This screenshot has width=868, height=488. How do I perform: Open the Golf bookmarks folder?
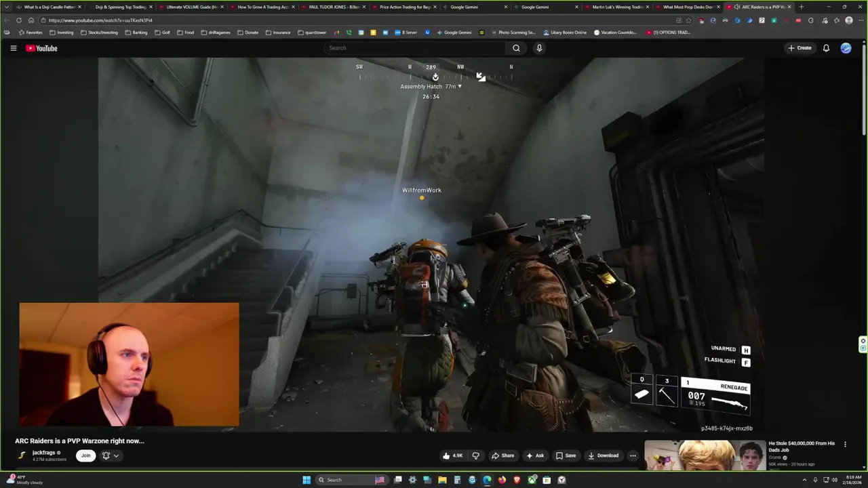pyautogui.click(x=162, y=33)
